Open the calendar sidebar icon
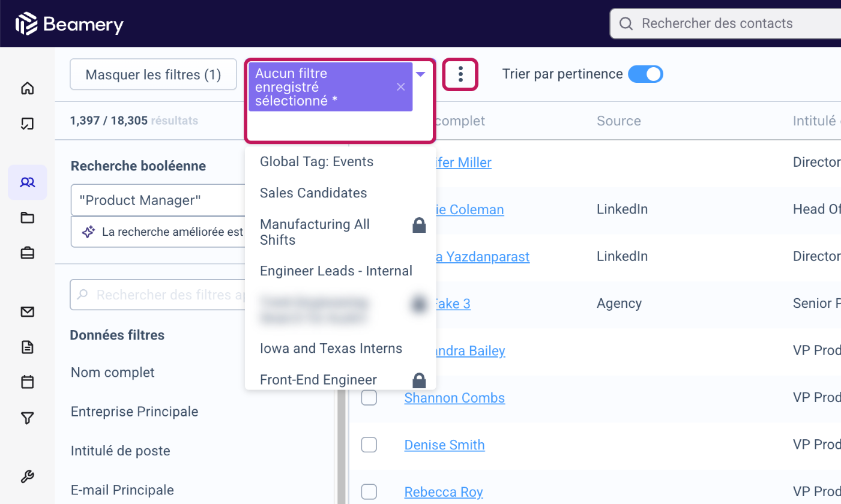The width and height of the screenshot is (841, 504). (x=27, y=382)
